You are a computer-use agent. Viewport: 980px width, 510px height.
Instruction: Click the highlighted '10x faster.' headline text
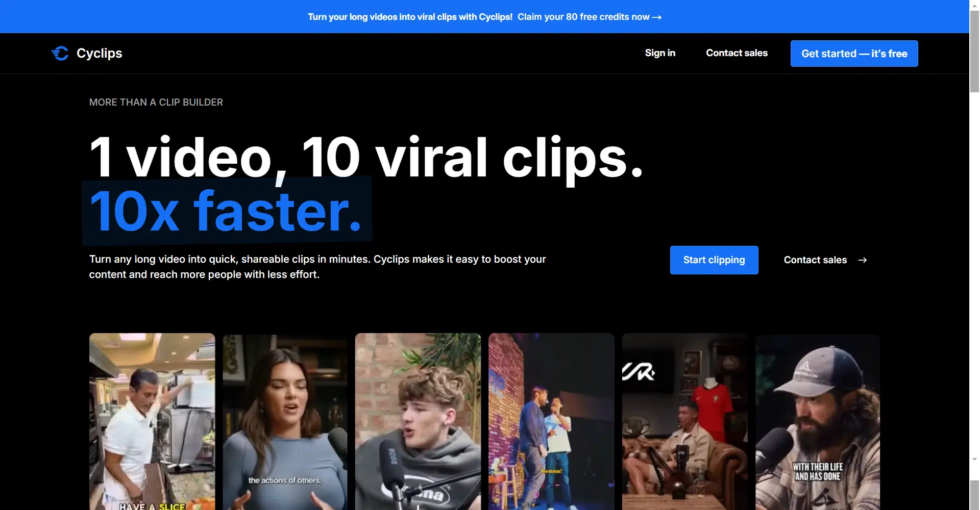point(226,211)
